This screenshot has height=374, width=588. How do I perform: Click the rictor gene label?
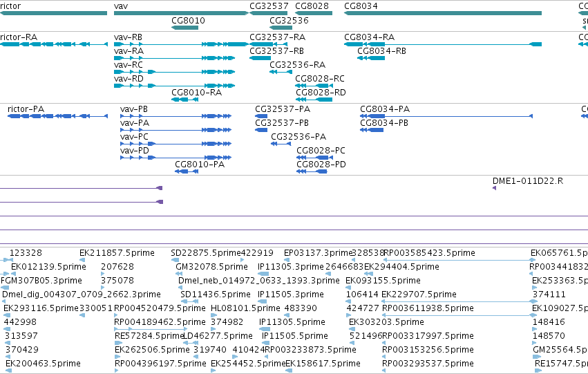point(10,6)
